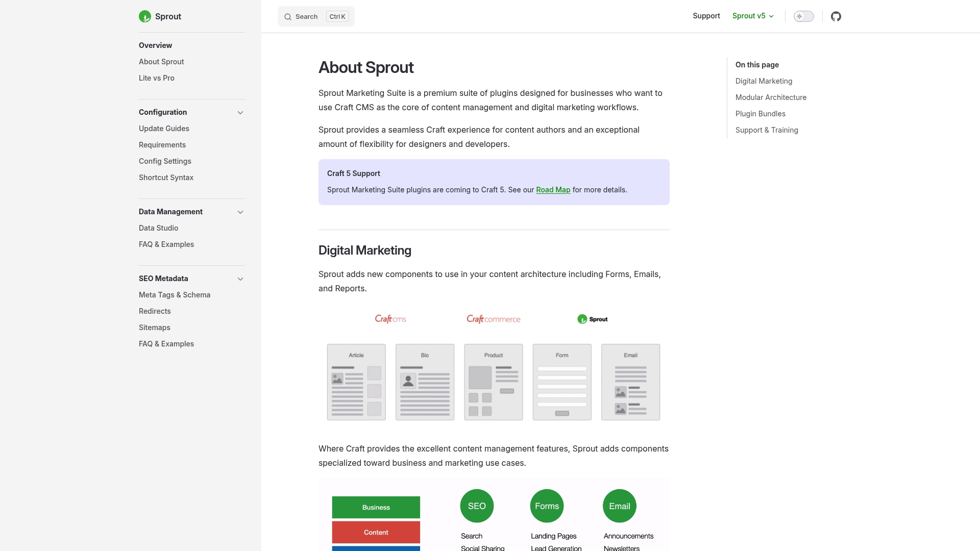Select Overview in the sidebar navigation
This screenshot has width=980, height=551.
(x=155, y=45)
